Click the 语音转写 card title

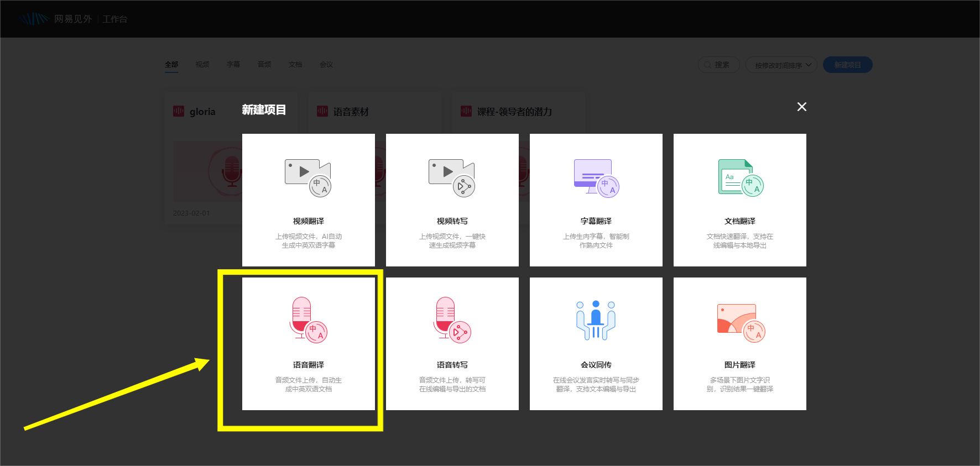coord(452,365)
